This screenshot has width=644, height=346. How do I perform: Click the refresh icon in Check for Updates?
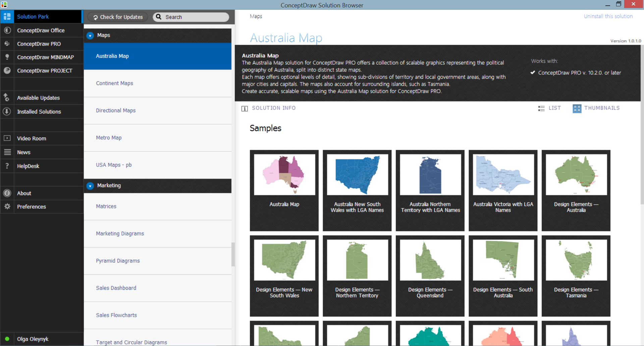pyautogui.click(x=96, y=17)
